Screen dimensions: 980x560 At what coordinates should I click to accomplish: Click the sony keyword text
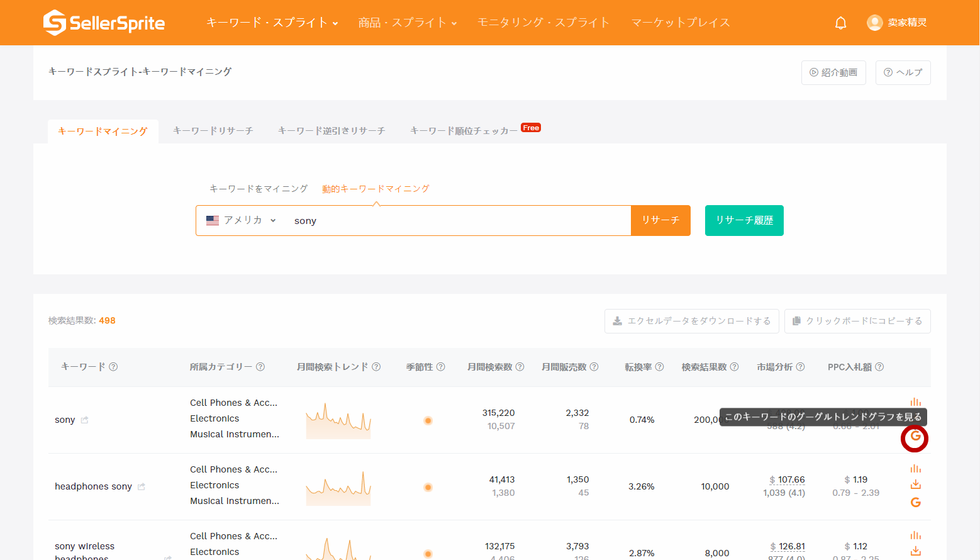65,420
